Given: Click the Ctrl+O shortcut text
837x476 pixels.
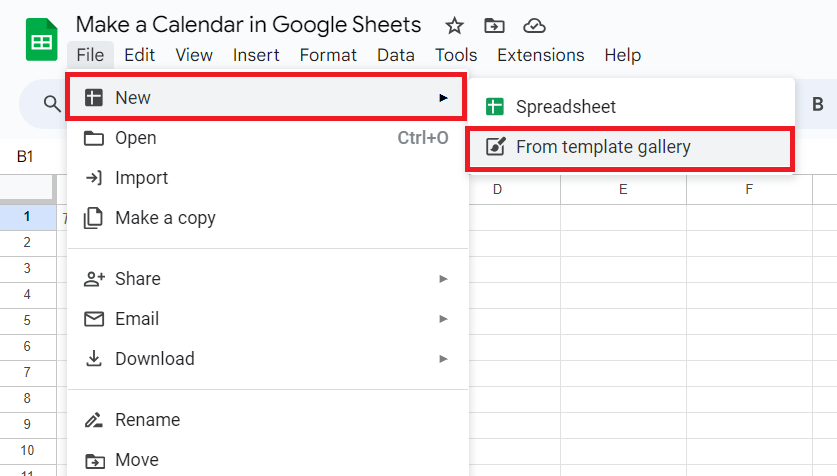Looking at the screenshot, I should [x=423, y=138].
